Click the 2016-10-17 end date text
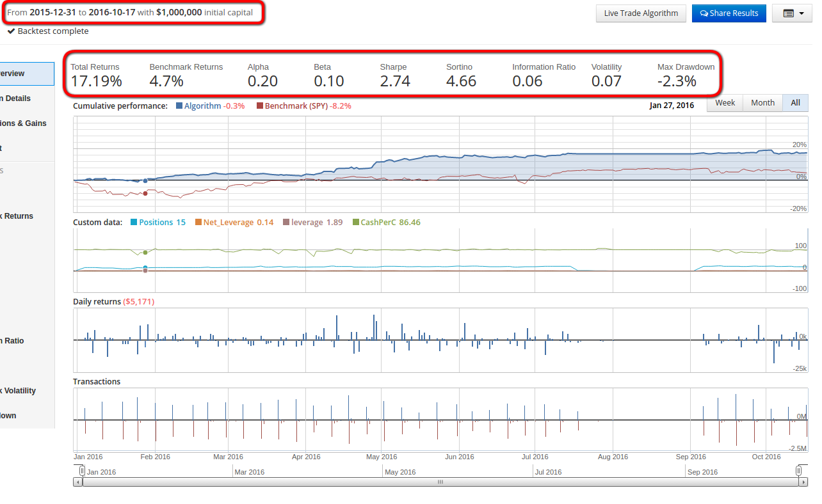 pyautogui.click(x=112, y=13)
